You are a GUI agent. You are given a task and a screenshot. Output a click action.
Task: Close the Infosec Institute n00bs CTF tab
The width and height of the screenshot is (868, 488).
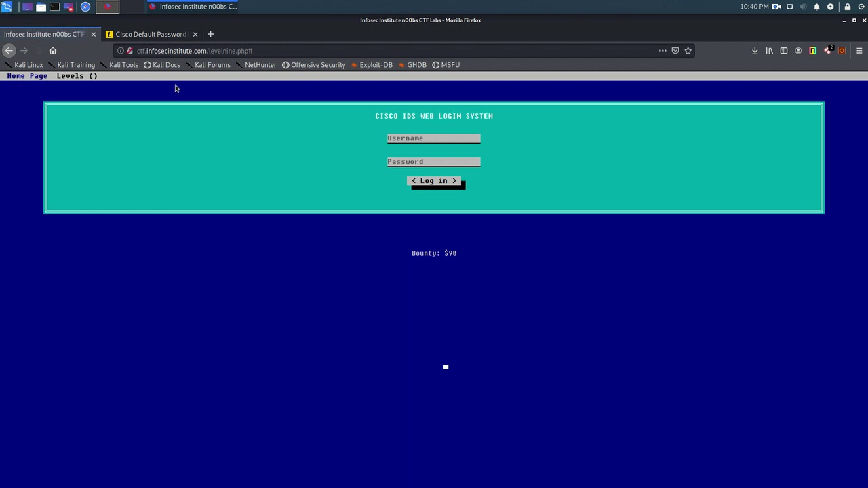coord(94,34)
